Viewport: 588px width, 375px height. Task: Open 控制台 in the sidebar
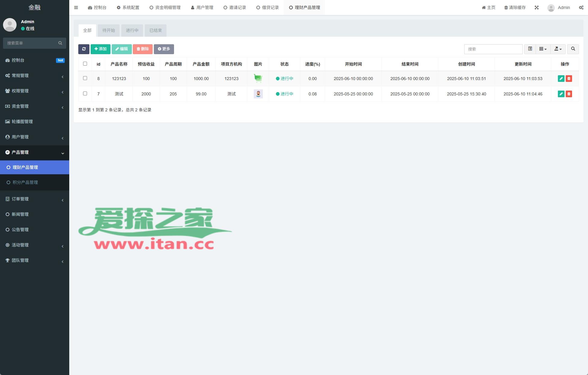35,60
